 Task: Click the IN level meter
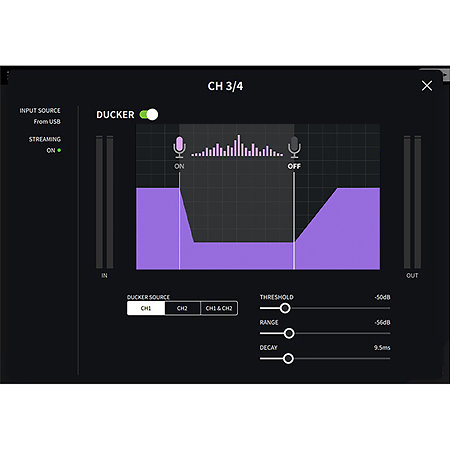coord(105,202)
